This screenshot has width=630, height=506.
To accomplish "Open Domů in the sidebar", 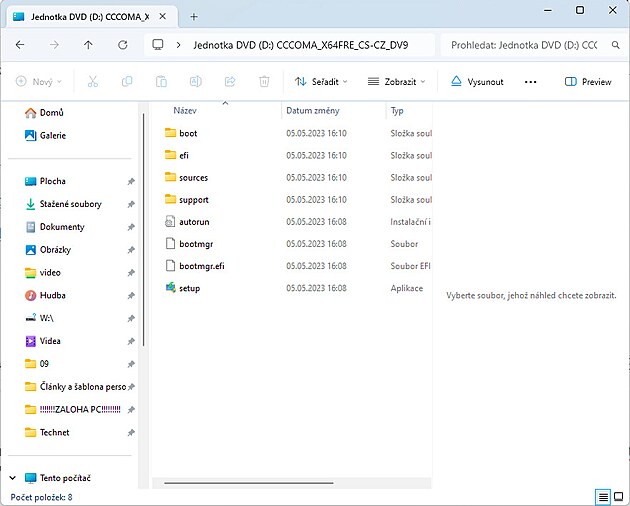I will (x=50, y=113).
